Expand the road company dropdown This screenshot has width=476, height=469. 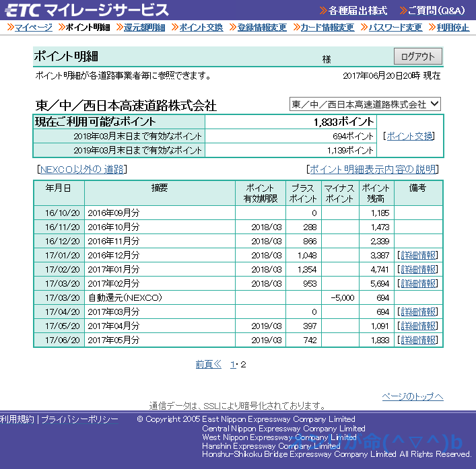click(365, 104)
